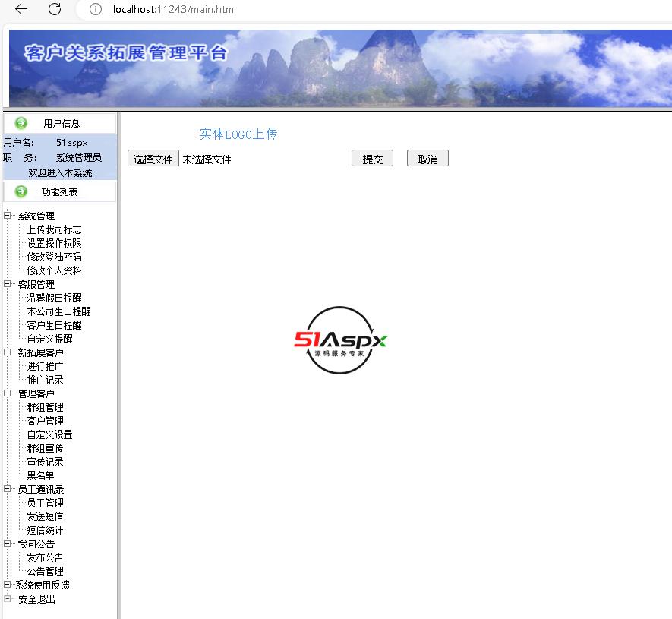
Task: Toggle the 安全退出 node expander
Action: click(x=8, y=598)
